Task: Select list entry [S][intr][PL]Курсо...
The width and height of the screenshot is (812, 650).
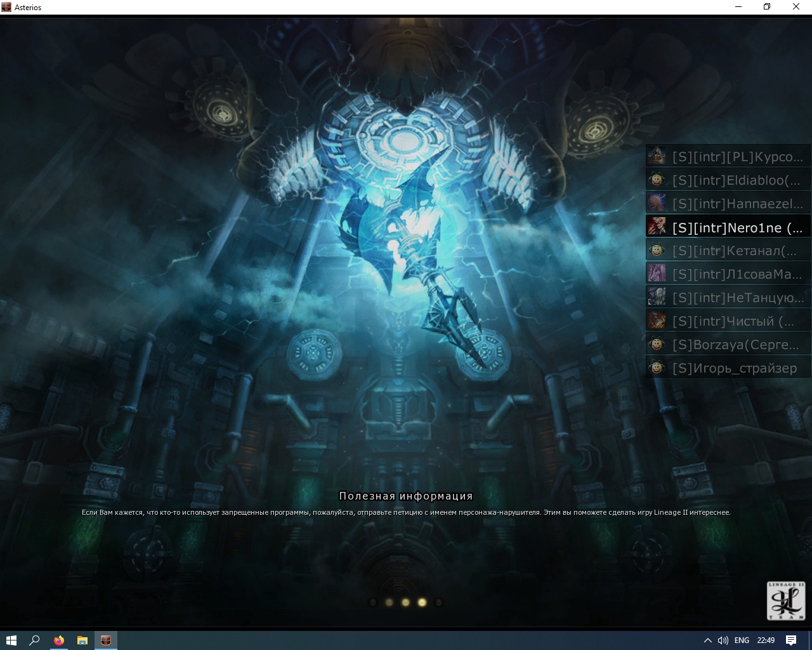Action: pyautogui.click(x=728, y=156)
